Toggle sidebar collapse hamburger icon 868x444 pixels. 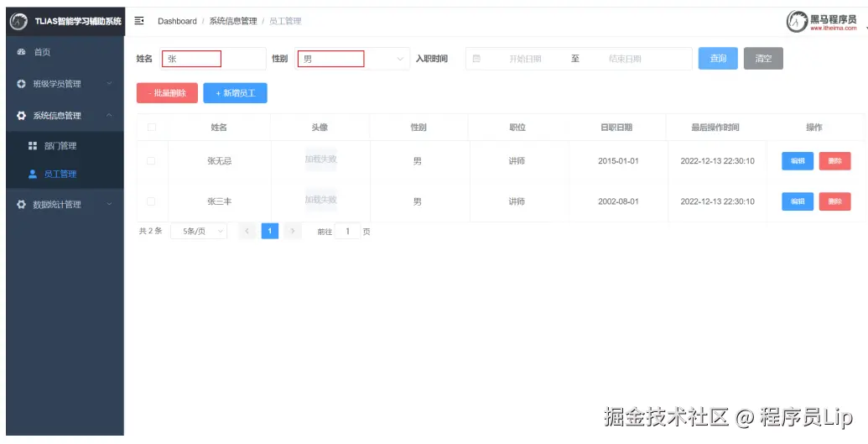pyautogui.click(x=139, y=20)
